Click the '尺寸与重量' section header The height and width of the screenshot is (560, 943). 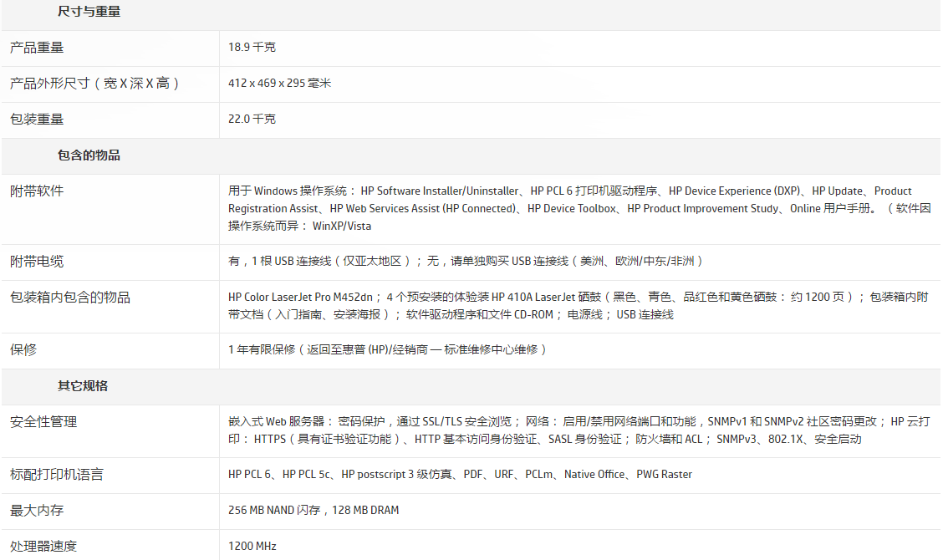click(x=89, y=12)
